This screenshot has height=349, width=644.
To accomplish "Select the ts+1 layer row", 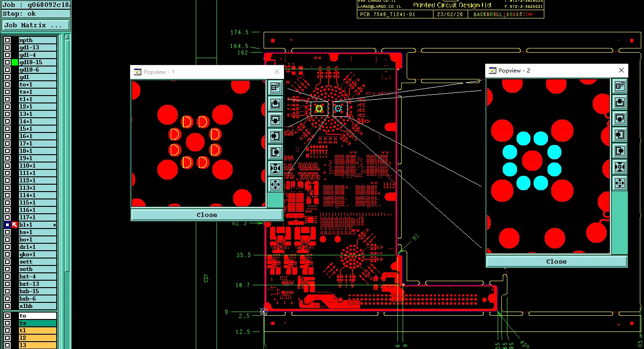I will click(37, 92).
